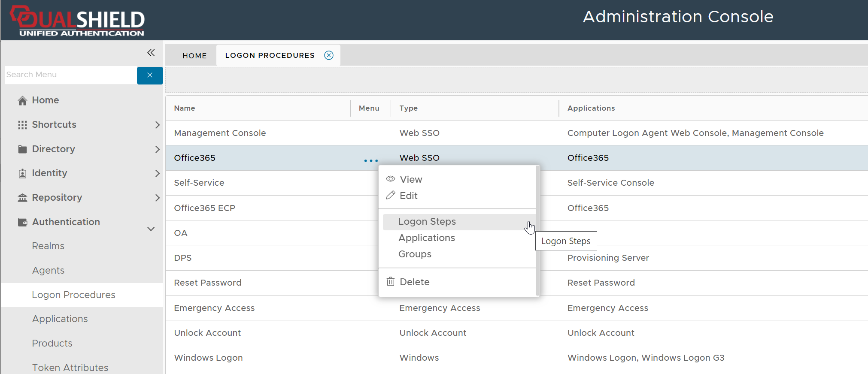The width and height of the screenshot is (868, 374).
Task: Switch to the HOME tab
Action: click(194, 56)
